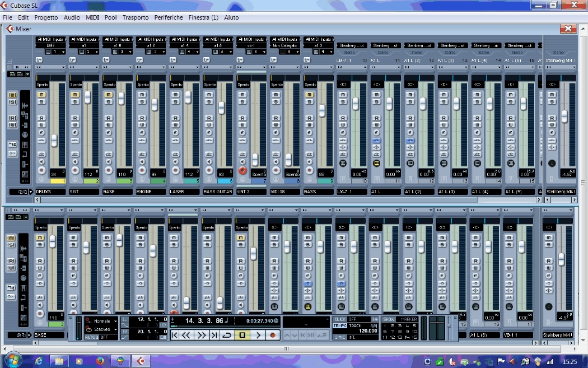588x368 pixels.
Task: Open VST instrument editor for A1 L channel
Action: 376,163
